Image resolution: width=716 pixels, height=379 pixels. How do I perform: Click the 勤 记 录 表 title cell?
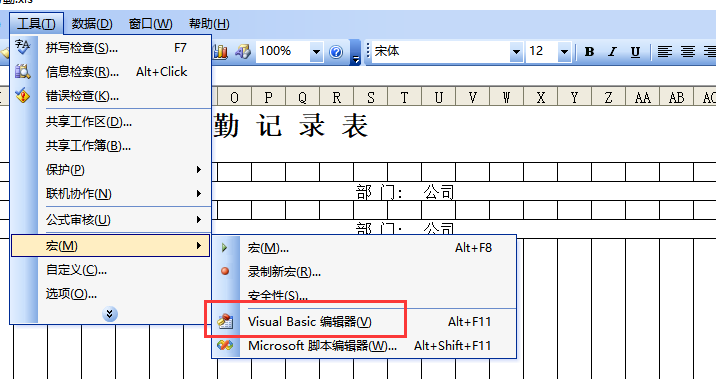pyautogui.click(x=290, y=126)
